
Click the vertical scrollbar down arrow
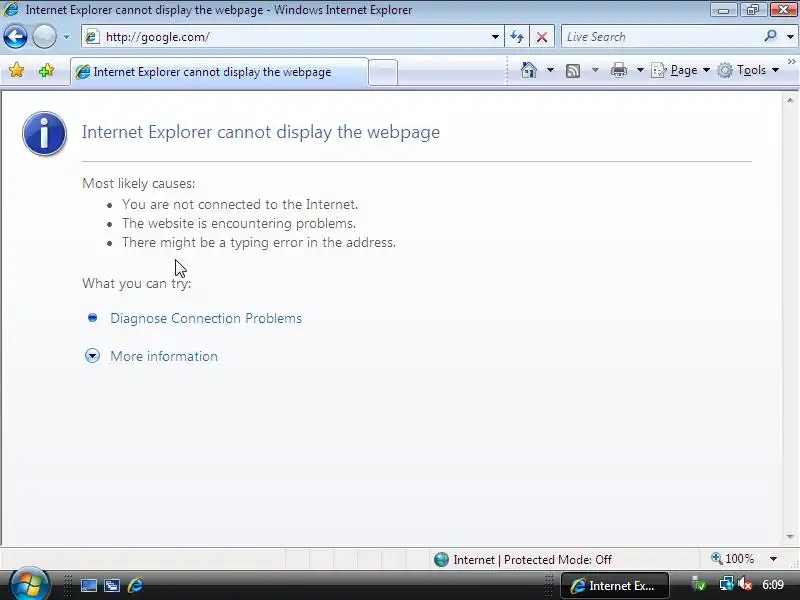[790, 537]
